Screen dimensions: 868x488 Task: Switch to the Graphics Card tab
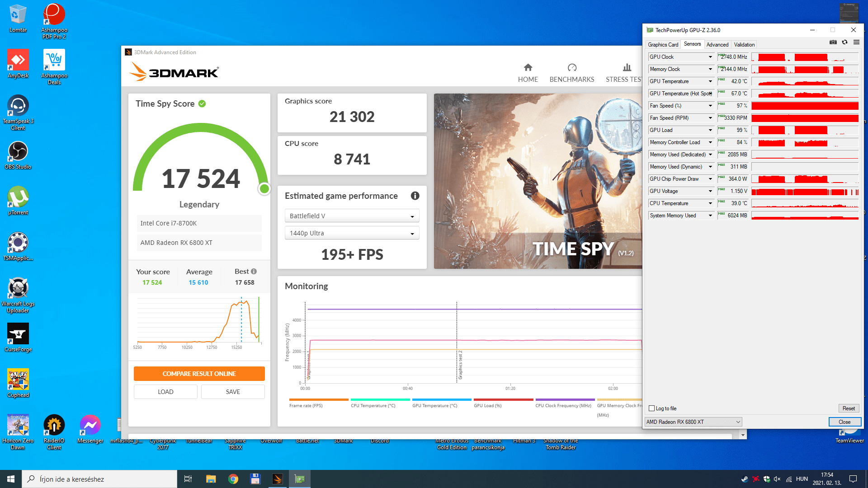pos(663,45)
